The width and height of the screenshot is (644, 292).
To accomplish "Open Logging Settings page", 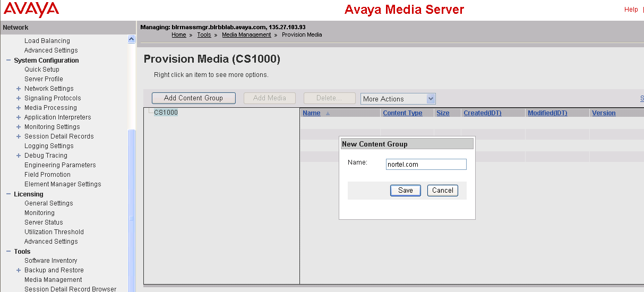I will tap(49, 146).
